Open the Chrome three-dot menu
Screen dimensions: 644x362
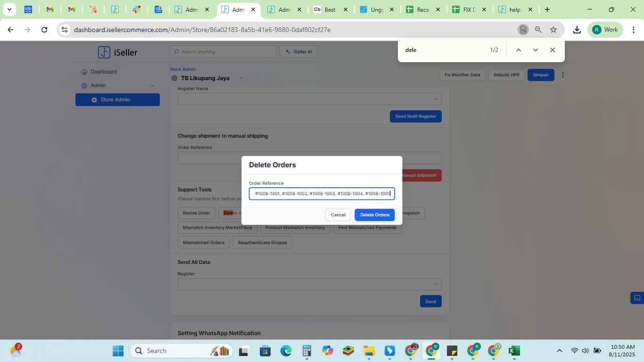pos(634,30)
